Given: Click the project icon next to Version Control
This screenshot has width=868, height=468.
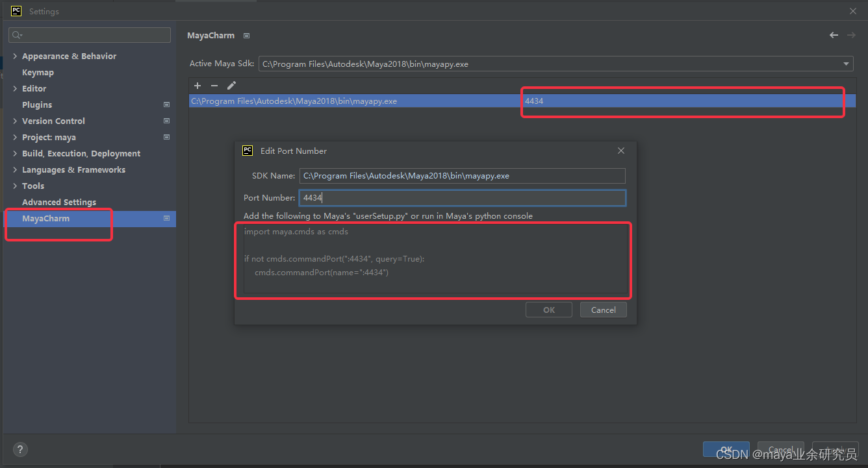Looking at the screenshot, I should pos(166,121).
